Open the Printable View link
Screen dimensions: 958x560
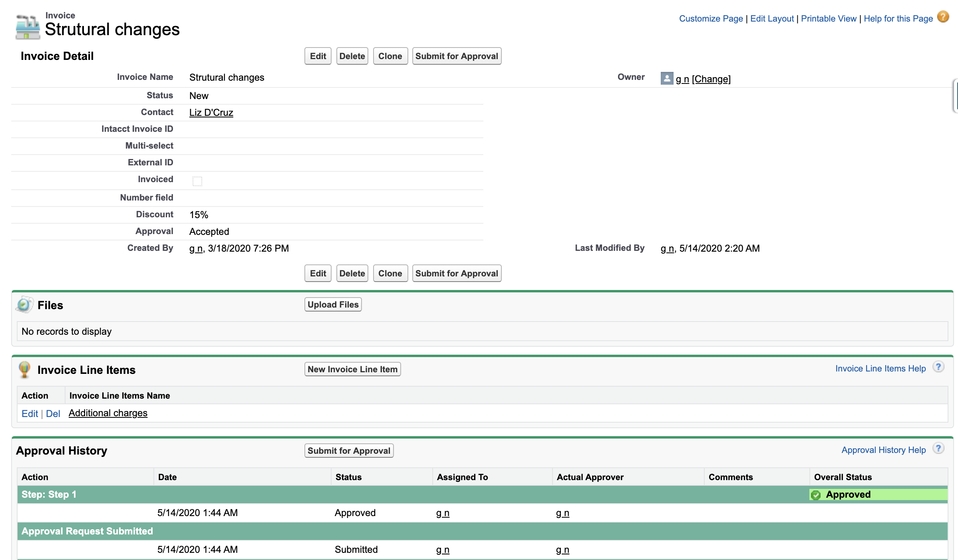coord(829,18)
